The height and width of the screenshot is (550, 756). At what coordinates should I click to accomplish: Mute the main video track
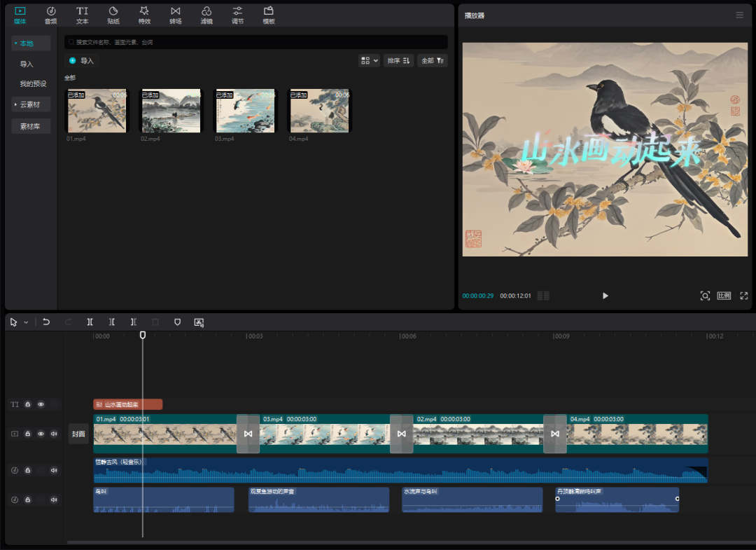54,434
